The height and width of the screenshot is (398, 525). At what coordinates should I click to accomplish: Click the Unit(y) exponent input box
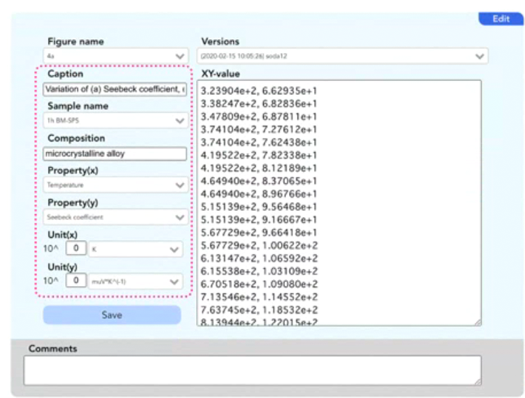(x=76, y=280)
